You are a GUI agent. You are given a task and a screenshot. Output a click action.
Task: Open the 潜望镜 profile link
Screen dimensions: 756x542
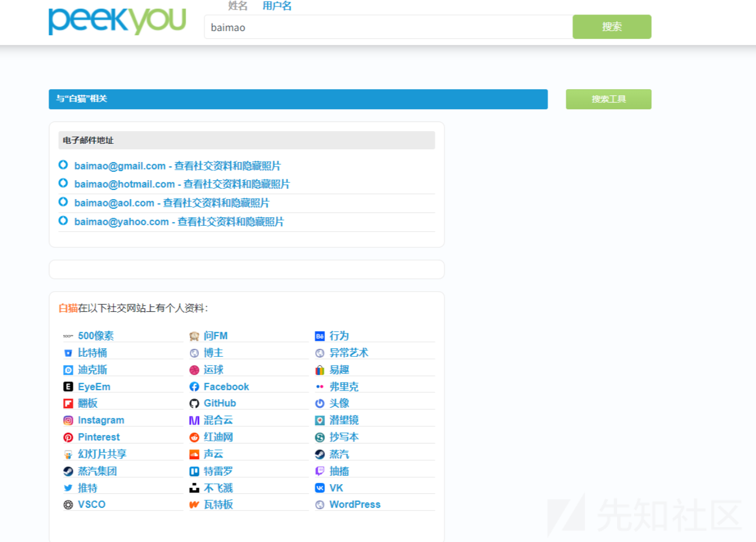344,421
